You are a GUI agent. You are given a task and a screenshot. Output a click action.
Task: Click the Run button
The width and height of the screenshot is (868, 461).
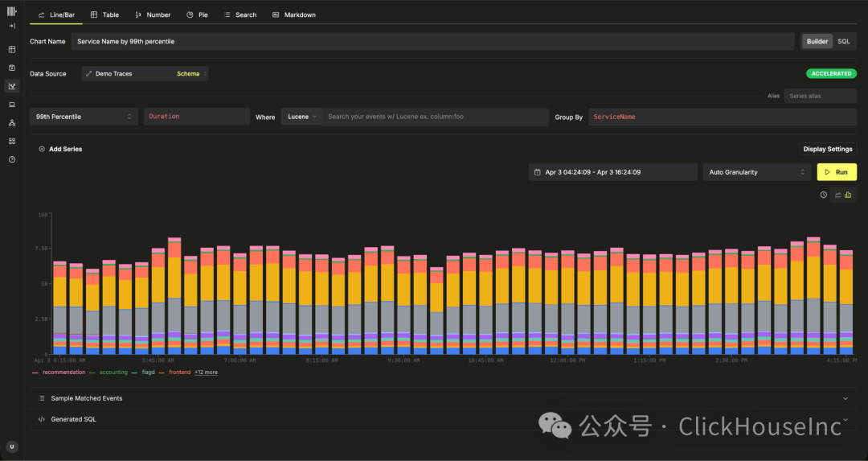point(837,172)
